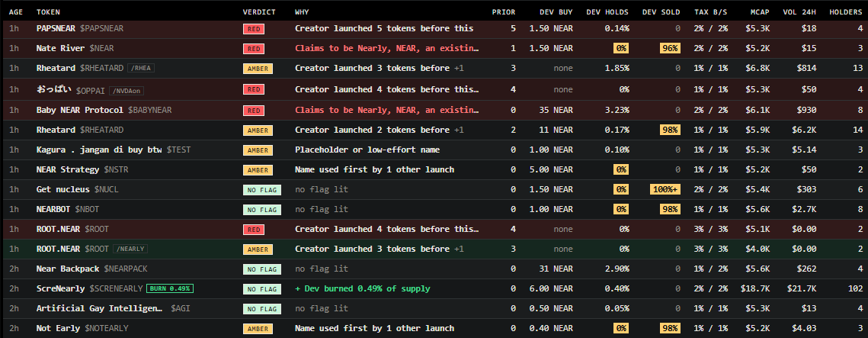Viewport: 868px width, 338px height.
Task: Sort by the HOLDERS column header
Action: pyautogui.click(x=846, y=11)
